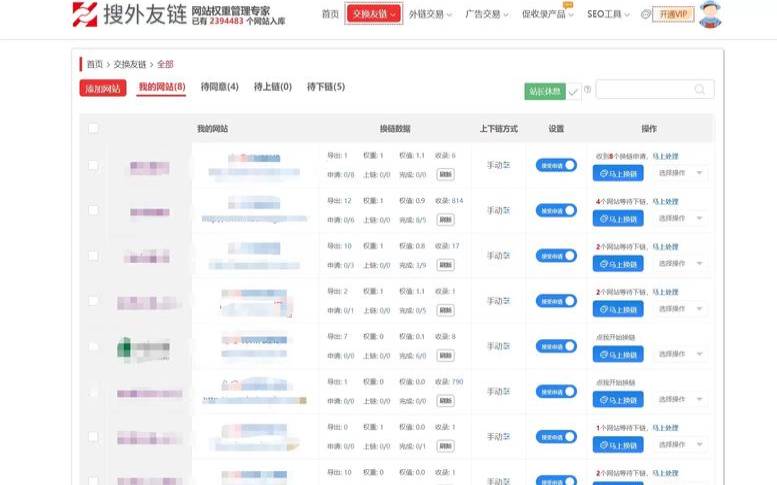Expand the 广告交易 navigation menu
Viewport: 777px width, 485px height.
[487, 14]
